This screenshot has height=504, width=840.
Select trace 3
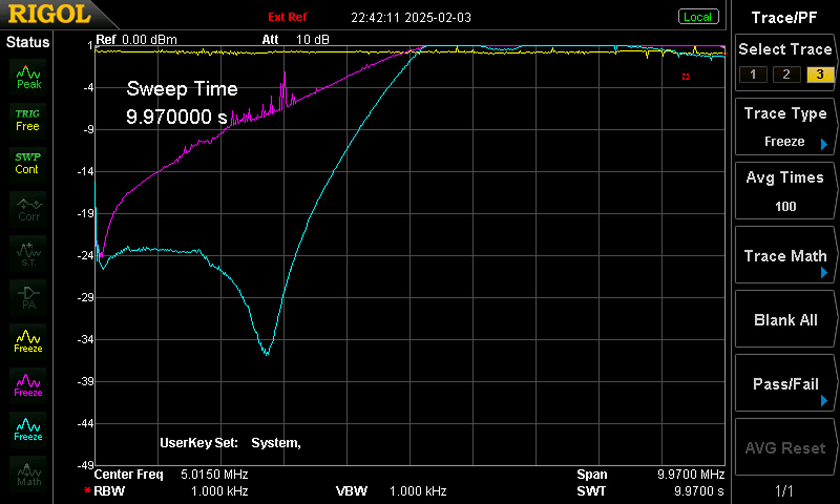point(820,74)
